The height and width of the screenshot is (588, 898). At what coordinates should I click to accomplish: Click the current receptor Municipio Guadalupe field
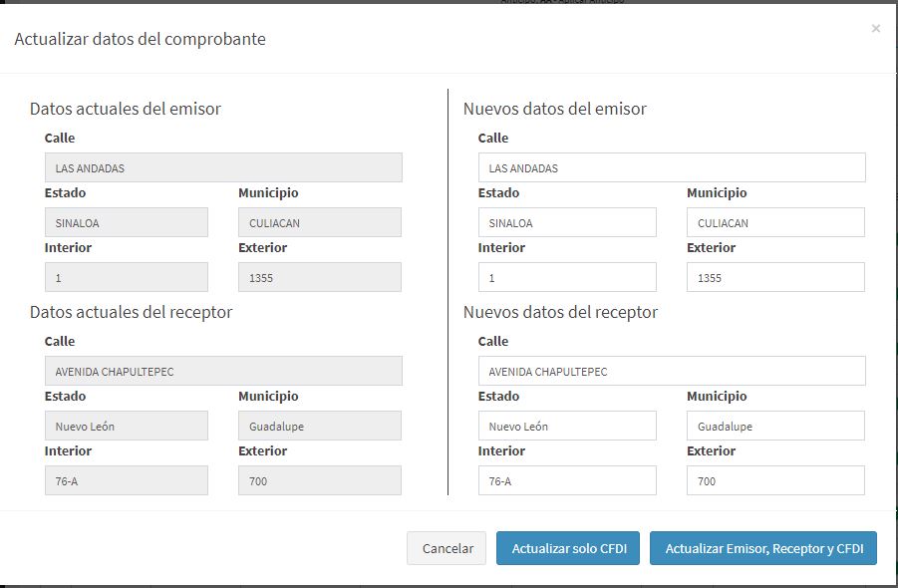pyautogui.click(x=320, y=426)
